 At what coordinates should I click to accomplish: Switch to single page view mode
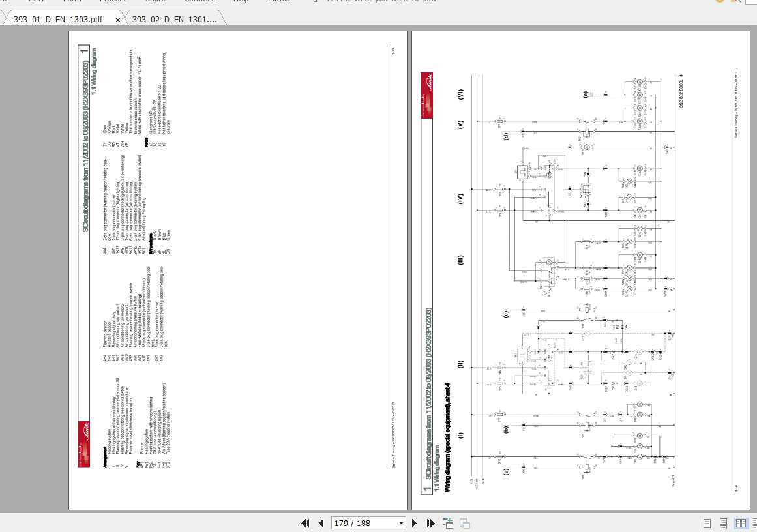click(x=707, y=524)
